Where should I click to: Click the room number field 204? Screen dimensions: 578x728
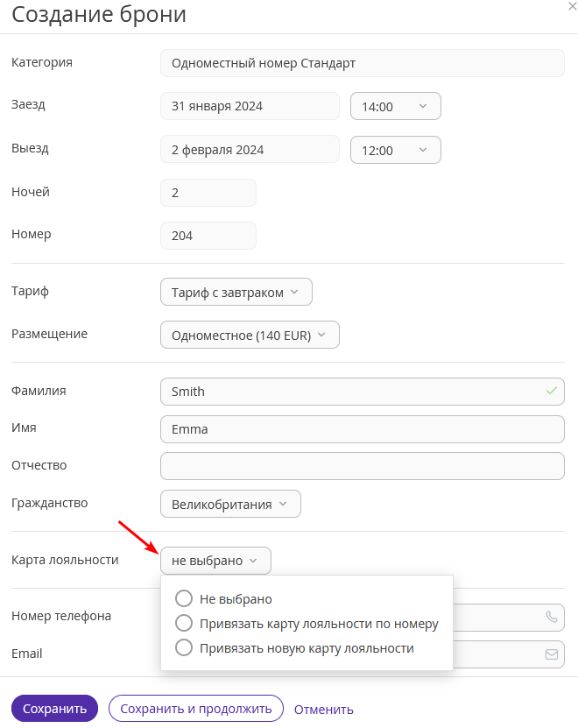(208, 236)
